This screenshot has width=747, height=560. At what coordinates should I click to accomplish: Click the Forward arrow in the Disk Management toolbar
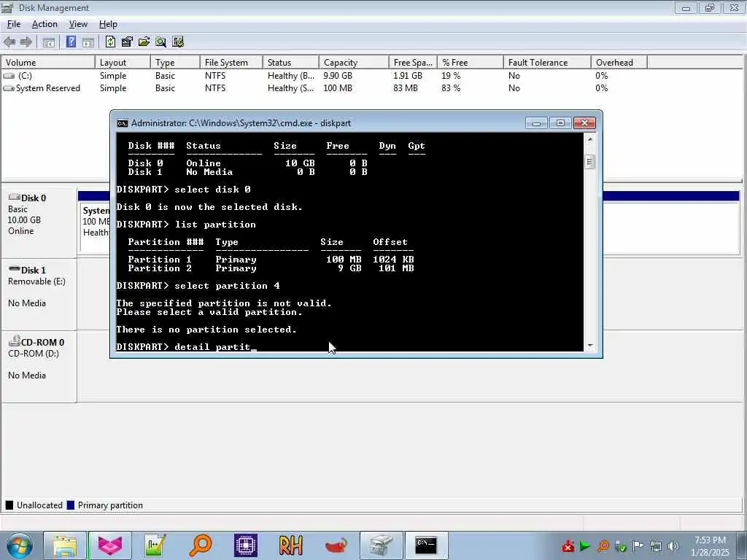pos(26,42)
